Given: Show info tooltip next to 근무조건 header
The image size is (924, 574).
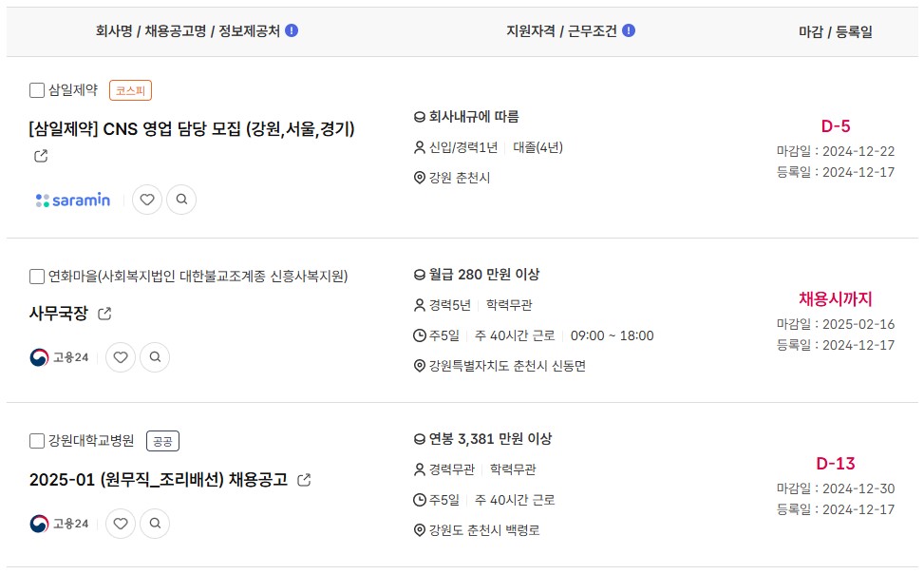Looking at the screenshot, I should click(x=629, y=30).
